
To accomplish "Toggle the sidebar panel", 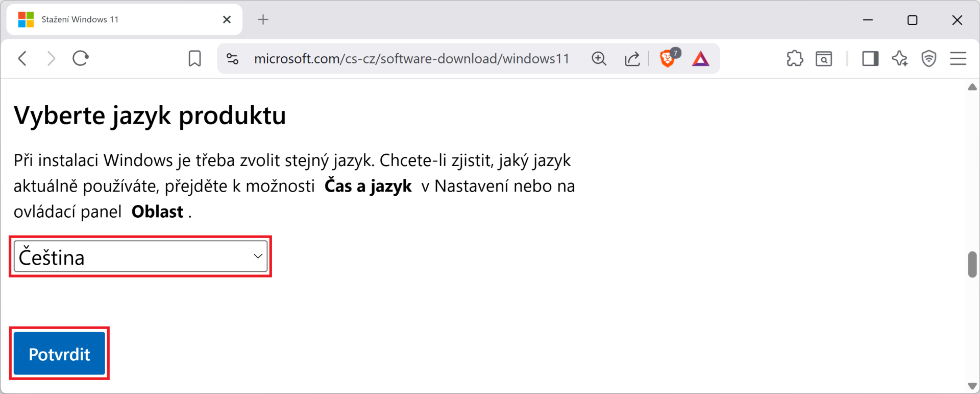I will pos(870,59).
